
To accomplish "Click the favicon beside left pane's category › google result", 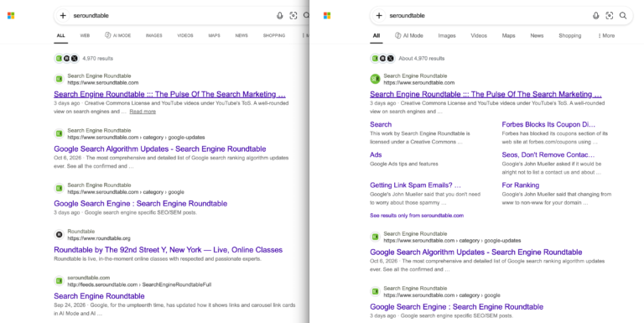I will (60, 188).
